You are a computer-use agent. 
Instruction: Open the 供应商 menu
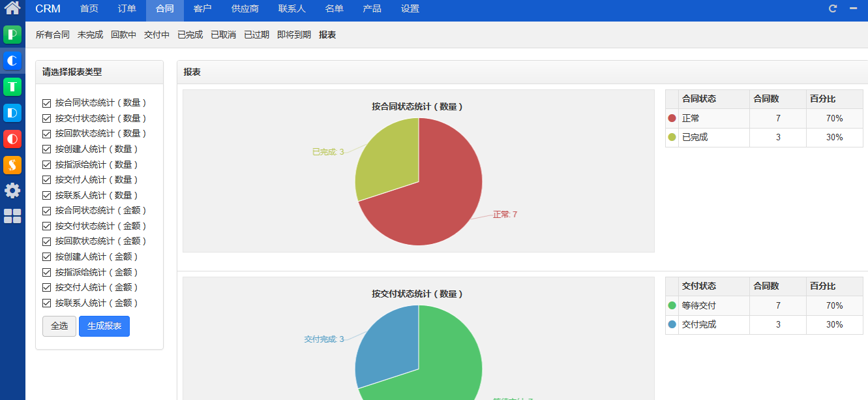[x=245, y=9]
